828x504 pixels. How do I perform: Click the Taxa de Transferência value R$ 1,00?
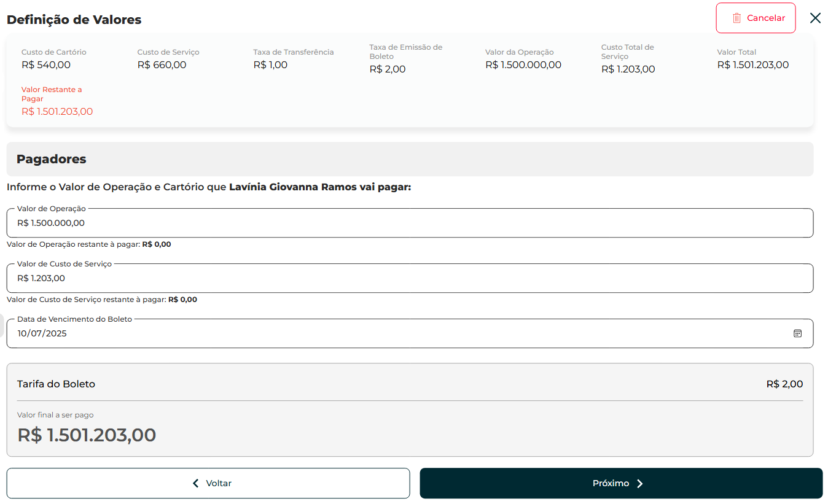click(x=270, y=65)
